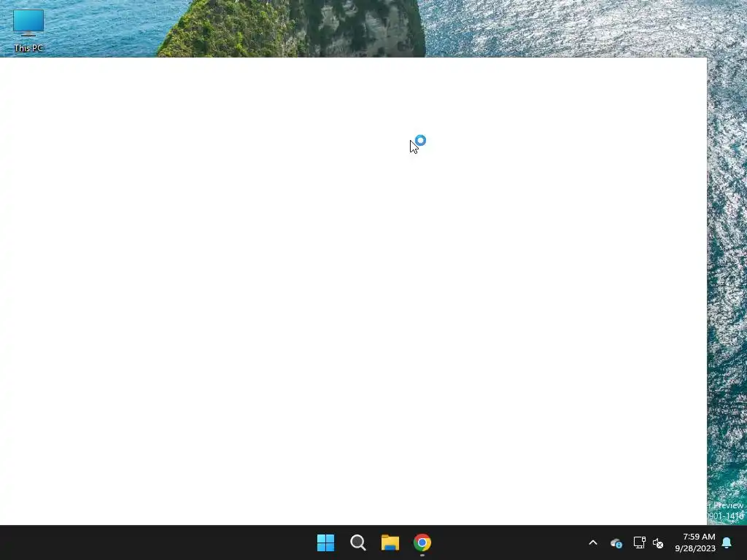Open taskbar Search
This screenshot has width=747, height=560.
coord(357,542)
